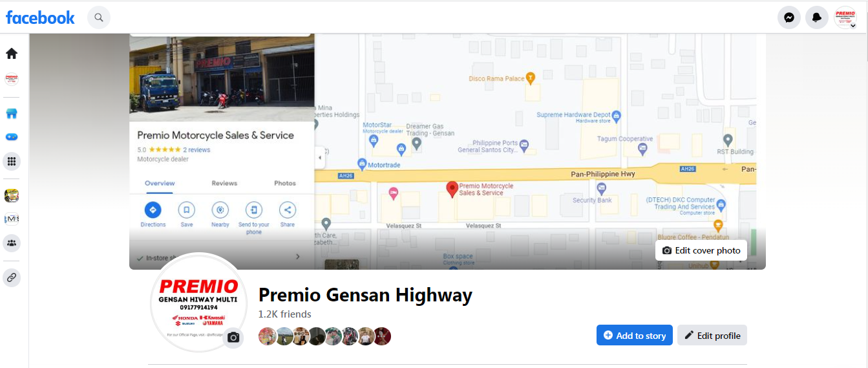The image size is (868, 368).
Task: Click the Edit profile button
Action: tap(712, 335)
